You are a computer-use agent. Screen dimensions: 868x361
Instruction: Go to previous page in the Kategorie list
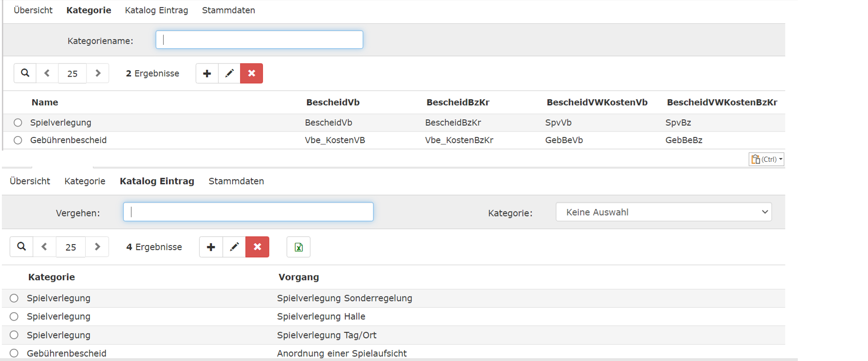point(47,73)
